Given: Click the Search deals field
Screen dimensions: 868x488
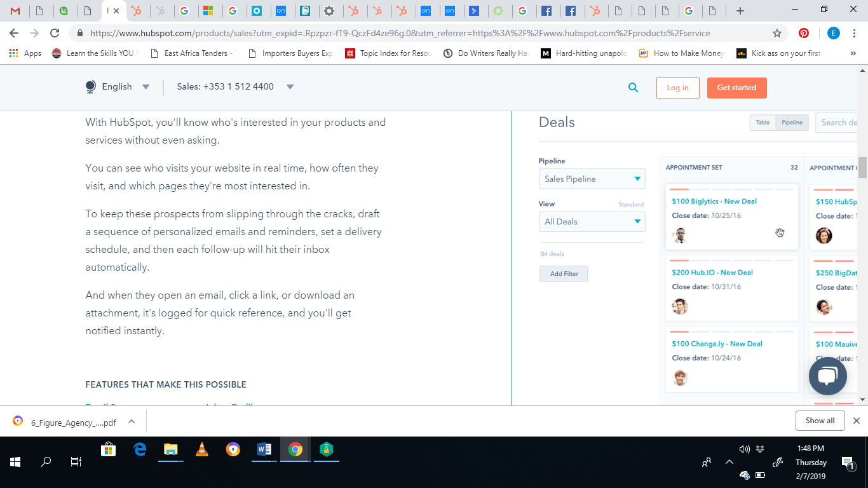Looking at the screenshot, I should (x=837, y=123).
